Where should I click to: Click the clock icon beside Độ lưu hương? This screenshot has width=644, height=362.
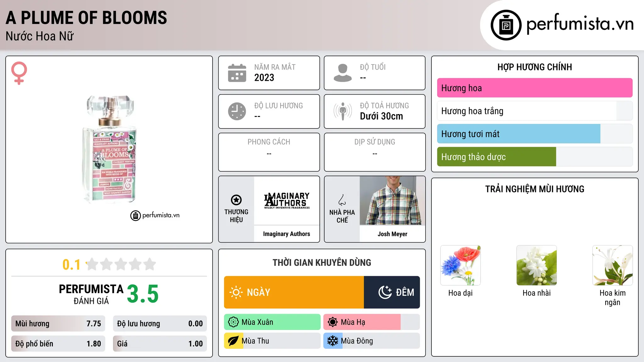[237, 111]
